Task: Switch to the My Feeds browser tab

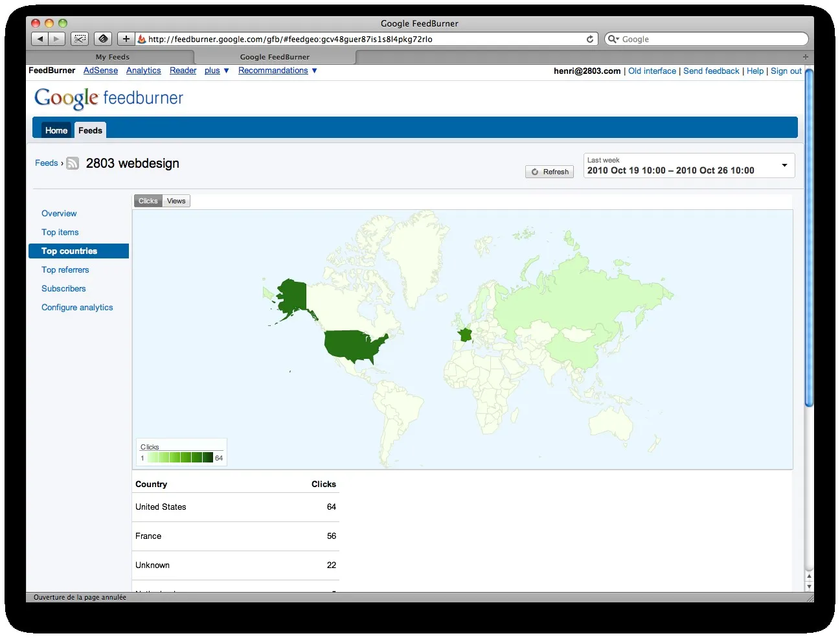Action: [x=111, y=57]
